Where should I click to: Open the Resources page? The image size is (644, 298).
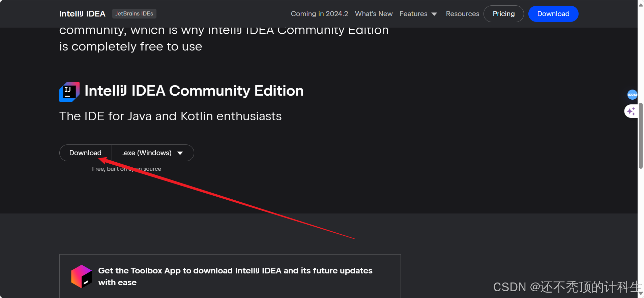(x=462, y=14)
